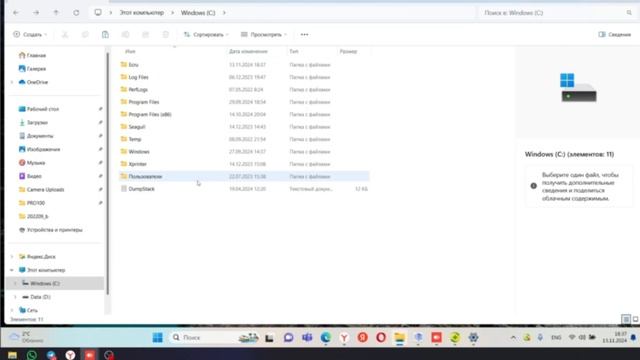
Task: Expand the OneDrive tree node
Action: pos(12,82)
